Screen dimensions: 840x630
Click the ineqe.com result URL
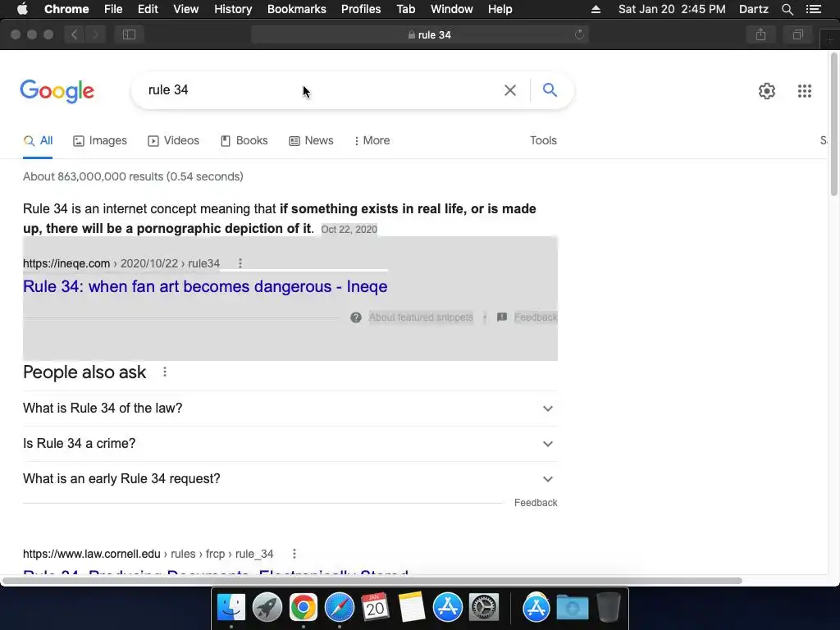click(x=121, y=263)
